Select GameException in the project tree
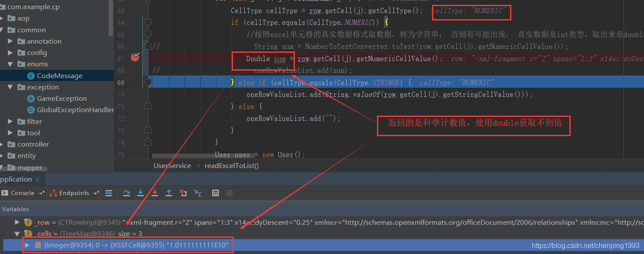Viewport: 644px width, 254px height. (x=62, y=99)
